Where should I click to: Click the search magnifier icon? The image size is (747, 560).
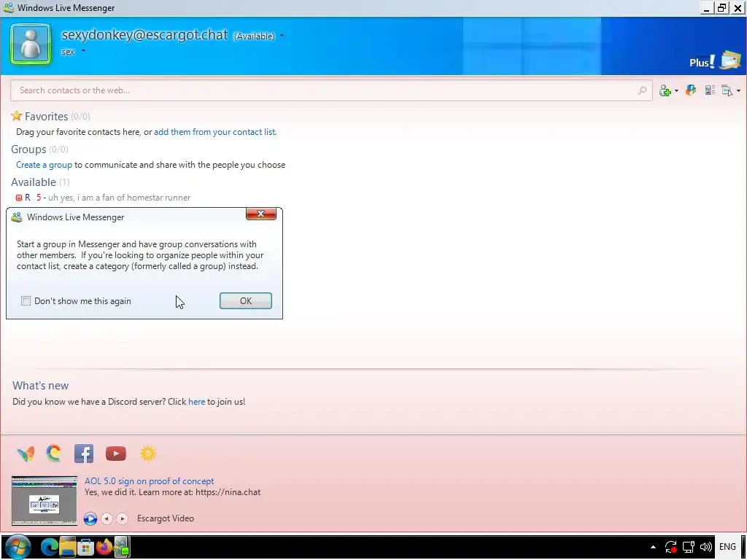point(642,90)
